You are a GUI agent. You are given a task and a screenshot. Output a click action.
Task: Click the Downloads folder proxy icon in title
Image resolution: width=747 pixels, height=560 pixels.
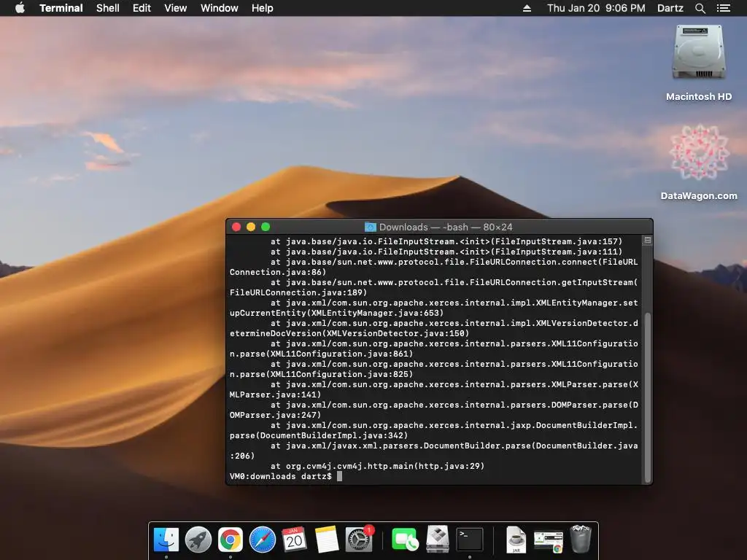click(370, 227)
